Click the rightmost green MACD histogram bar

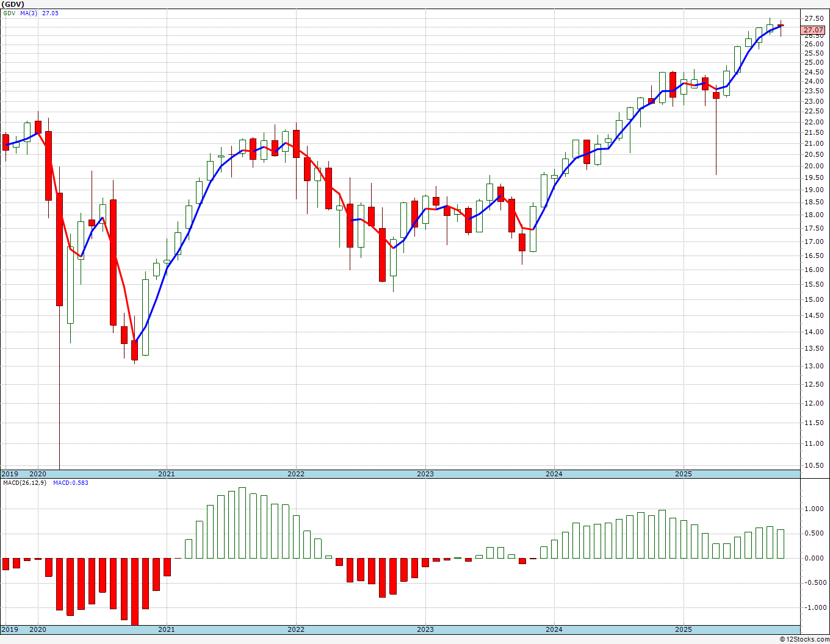(x=781, y=544)
